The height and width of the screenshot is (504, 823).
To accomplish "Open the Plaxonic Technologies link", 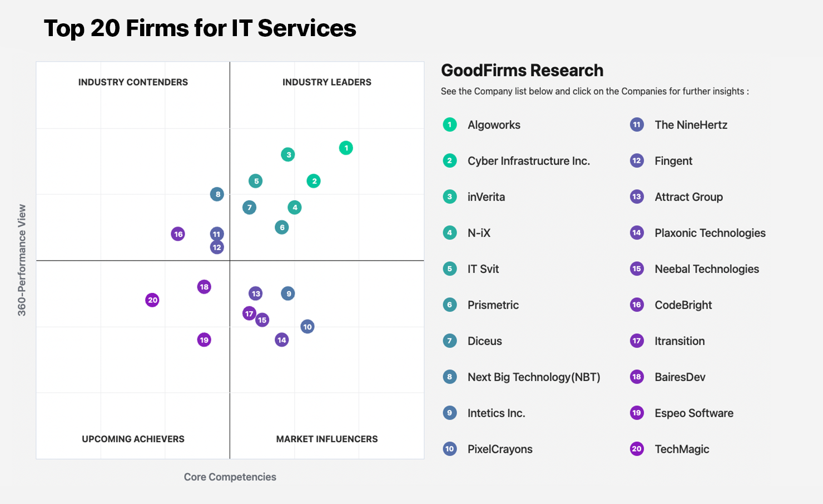I will (710, 233).
